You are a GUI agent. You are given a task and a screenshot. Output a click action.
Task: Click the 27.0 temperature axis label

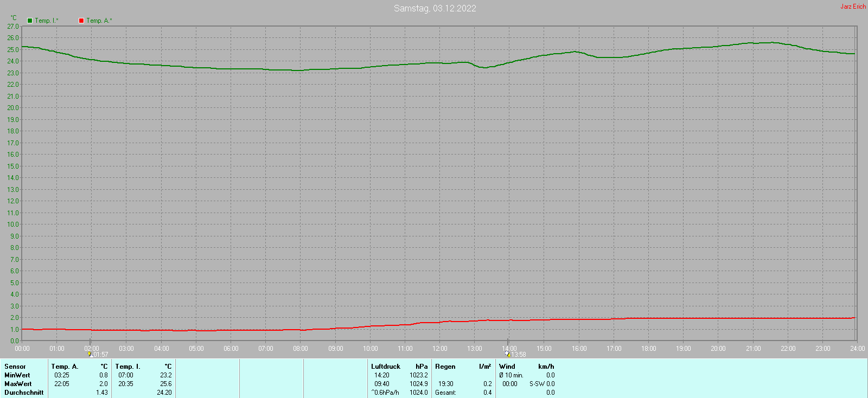tap(13, 26)
